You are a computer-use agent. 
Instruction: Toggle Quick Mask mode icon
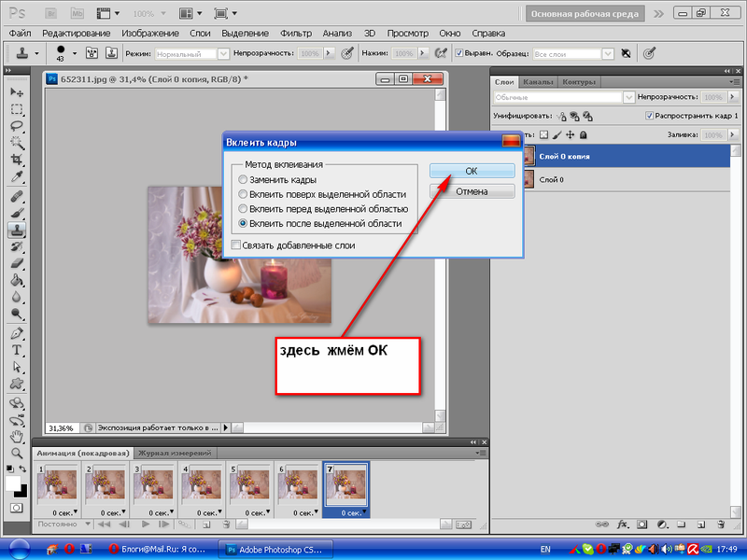17,508
